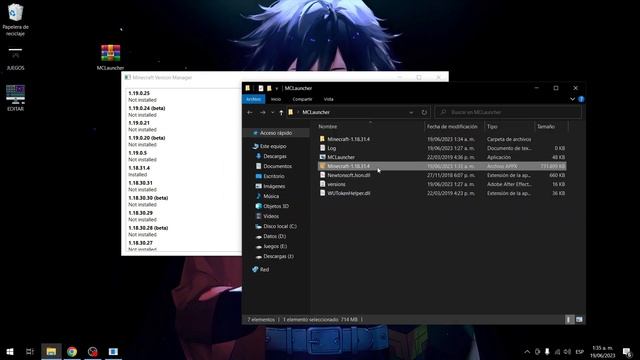This screenshot has height=360, width=640.
Task: Open the Explorer help icon
Action: coord(581,99)
